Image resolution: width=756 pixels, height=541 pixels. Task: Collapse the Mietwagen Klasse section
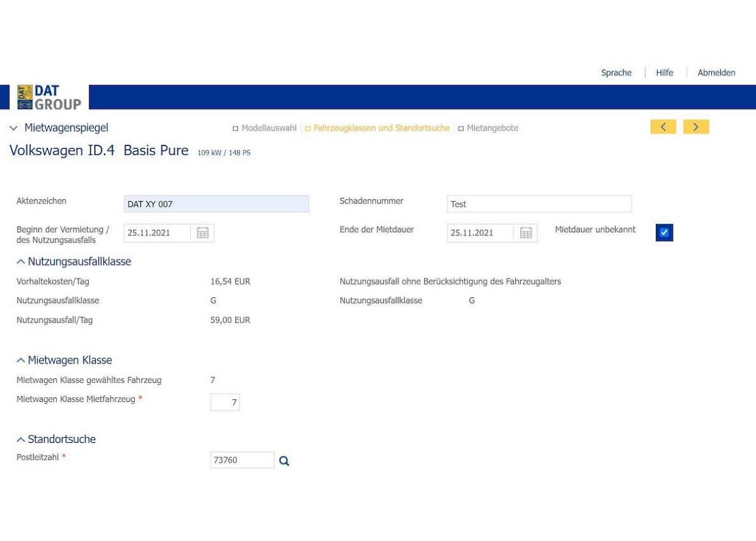21,360
